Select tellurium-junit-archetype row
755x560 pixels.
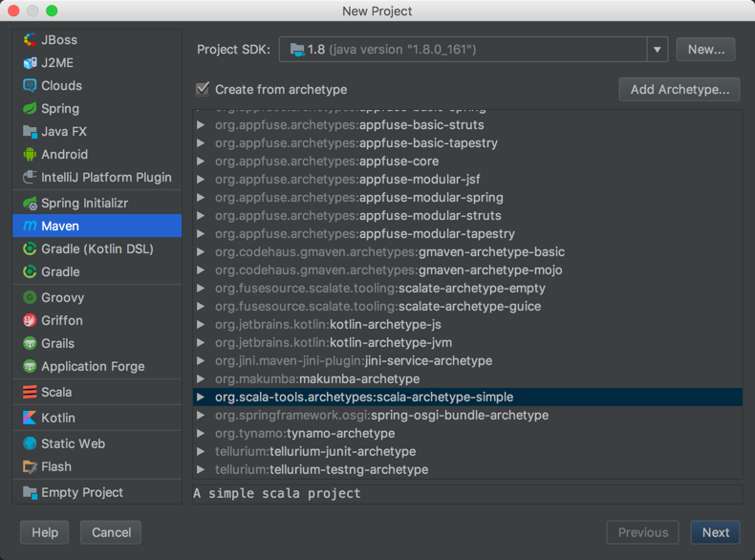coord(467,452)
